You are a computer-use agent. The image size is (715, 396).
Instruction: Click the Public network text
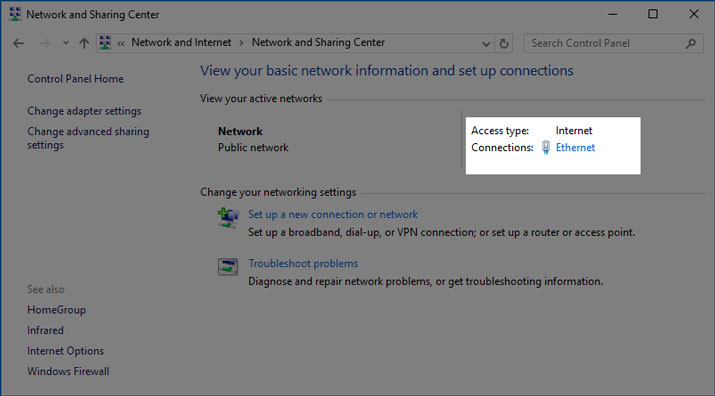click(253, 147)
